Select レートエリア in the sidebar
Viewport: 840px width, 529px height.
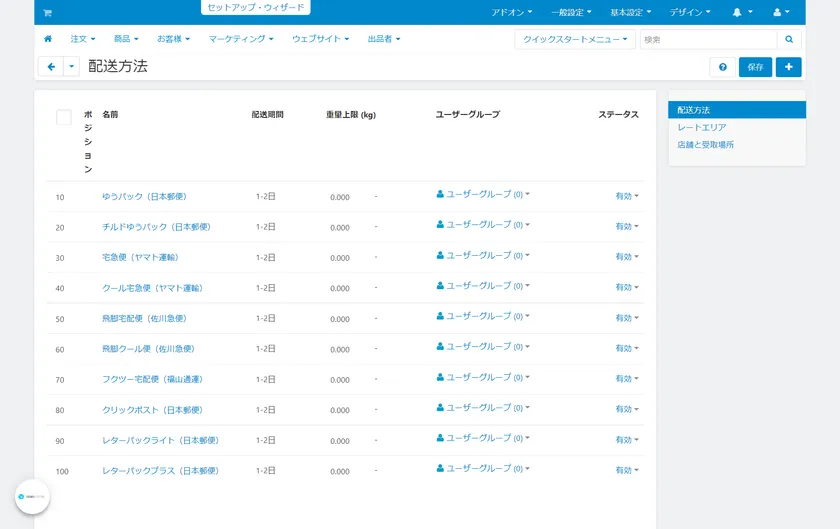pos(702,127)
